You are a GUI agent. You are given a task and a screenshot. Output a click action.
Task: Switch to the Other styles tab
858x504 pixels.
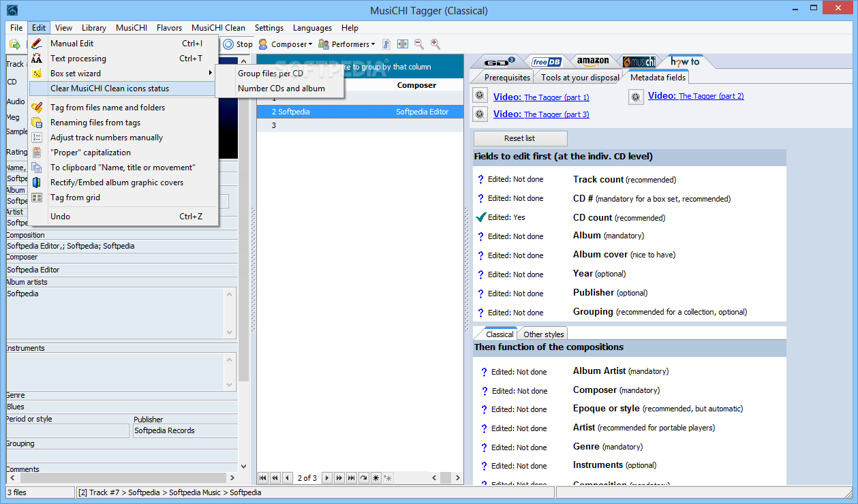coord(543,334)
